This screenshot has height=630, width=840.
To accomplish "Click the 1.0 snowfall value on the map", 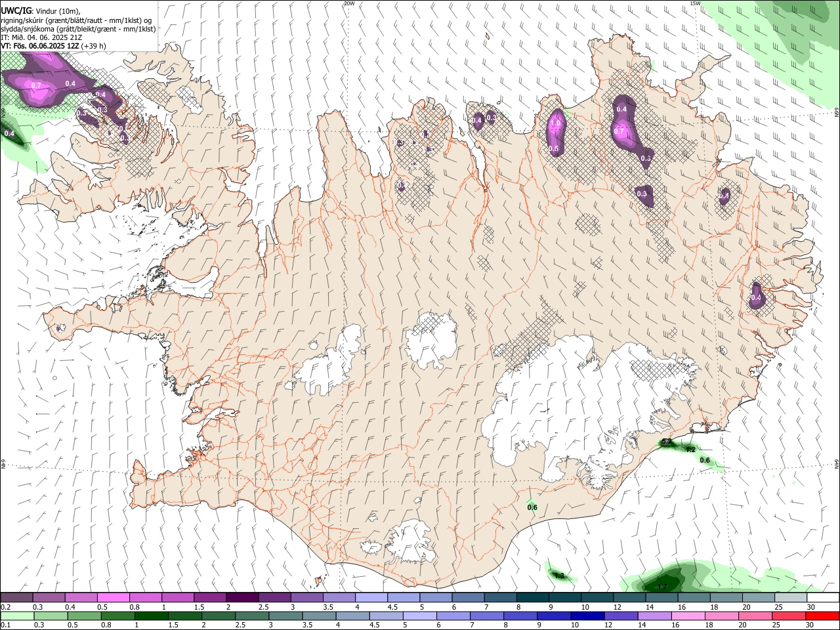I will [555, 123].
